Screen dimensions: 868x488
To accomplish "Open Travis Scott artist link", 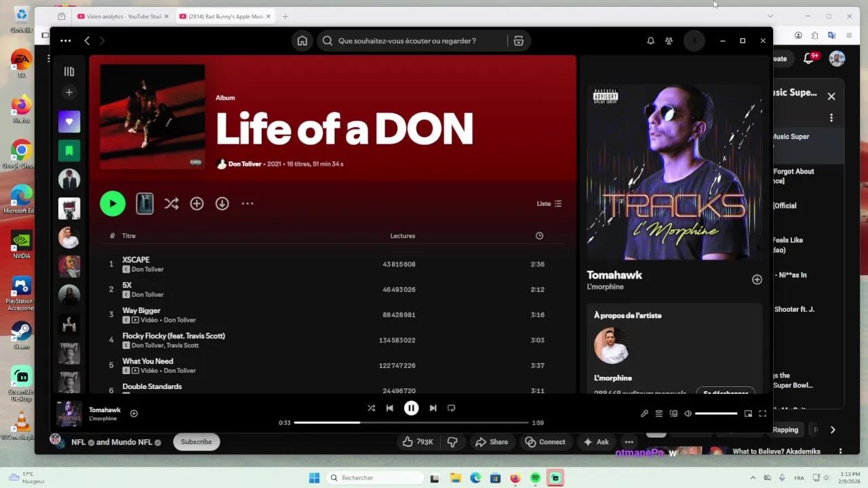I will click(182, 345).
